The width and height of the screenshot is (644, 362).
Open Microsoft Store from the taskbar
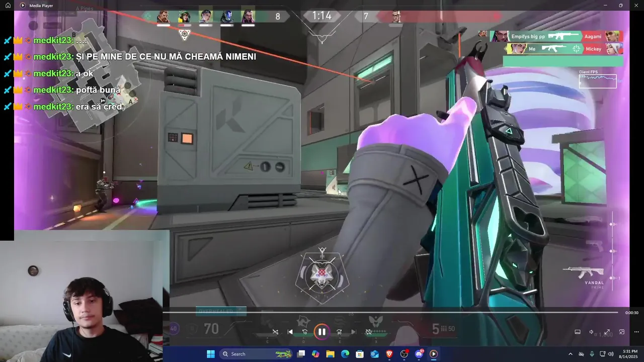(360, 354)
